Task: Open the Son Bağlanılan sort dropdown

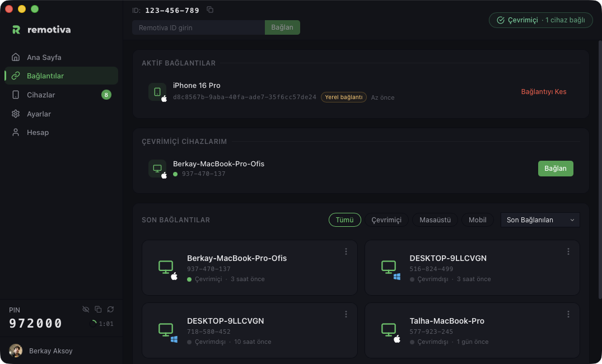Action: pos(540,220)
